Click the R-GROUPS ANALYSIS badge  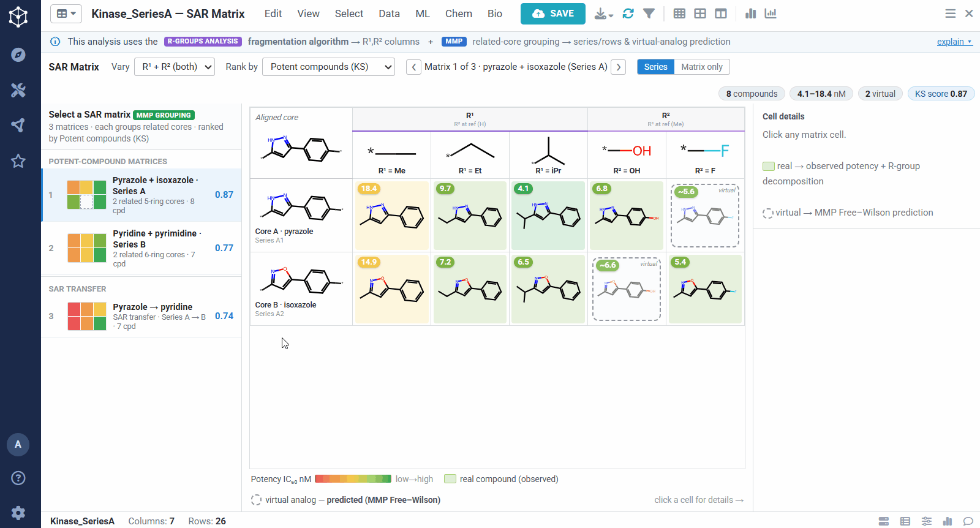[203, 42]
